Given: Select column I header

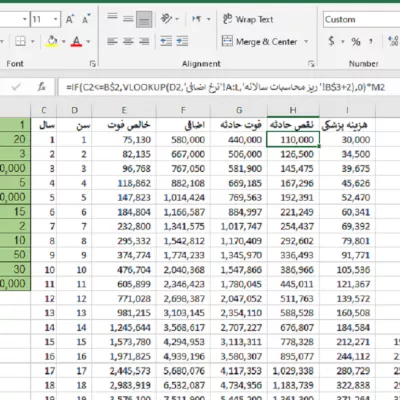Looking at the screenshot, I should click(x=347, y=110).
